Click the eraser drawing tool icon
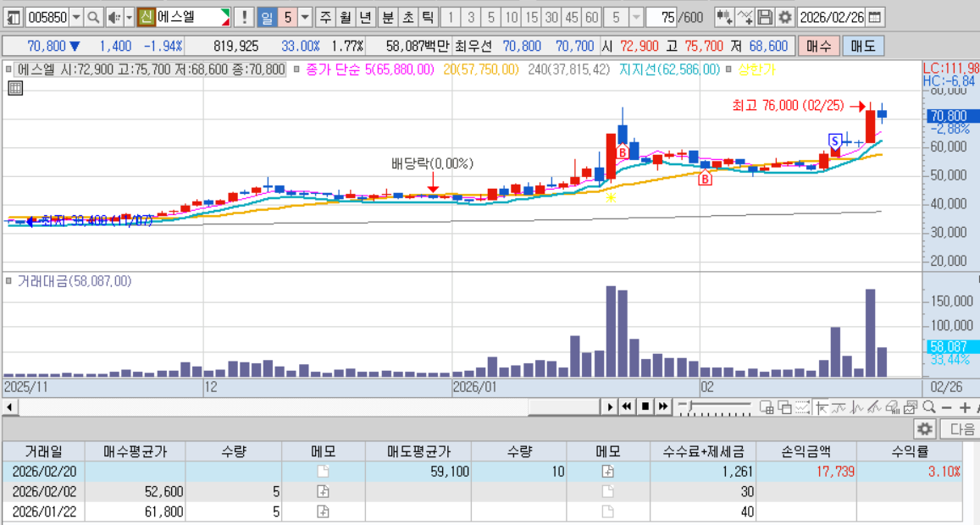The width and height of the screenshot is (980, 525). pos(892,407)
